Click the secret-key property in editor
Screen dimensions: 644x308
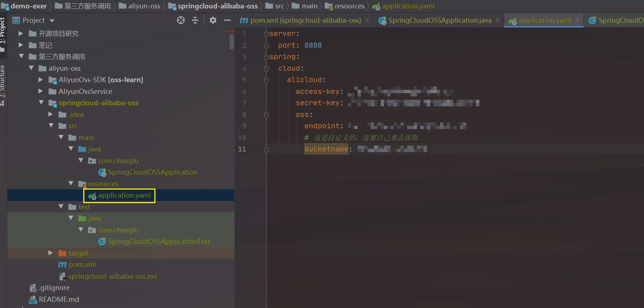pos(318,103)
